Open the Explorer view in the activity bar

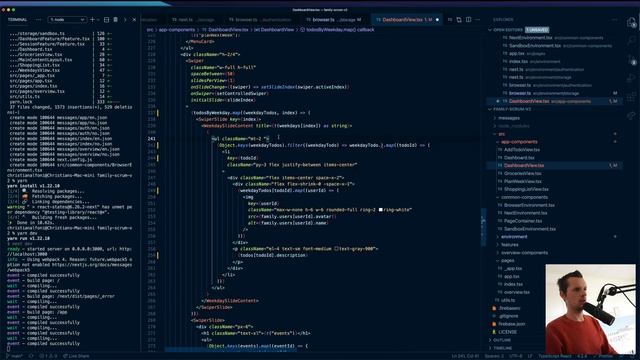[x=631, y=22]
